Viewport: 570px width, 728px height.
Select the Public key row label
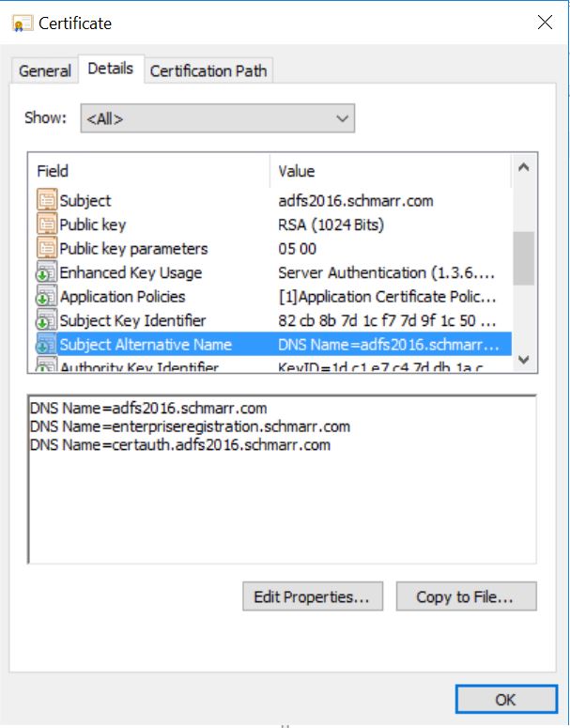click(x=93, y=225)
